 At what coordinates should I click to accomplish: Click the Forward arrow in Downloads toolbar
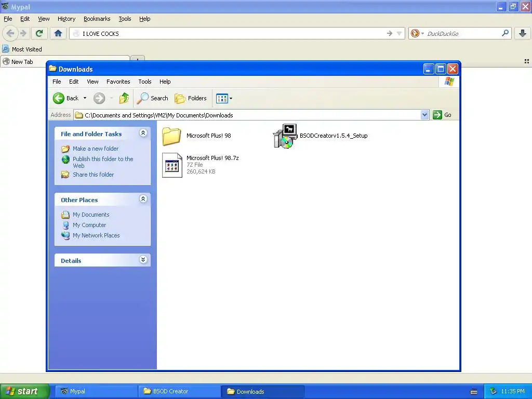coord(99,98)
